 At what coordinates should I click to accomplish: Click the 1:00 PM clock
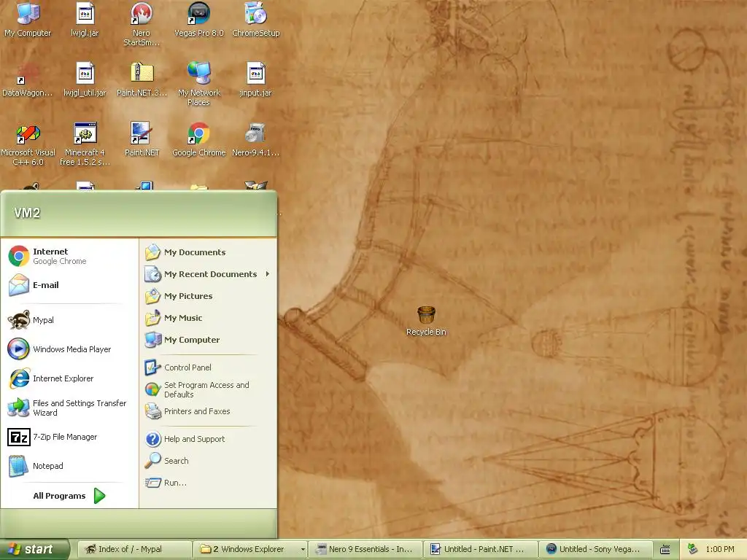[720, 550]
